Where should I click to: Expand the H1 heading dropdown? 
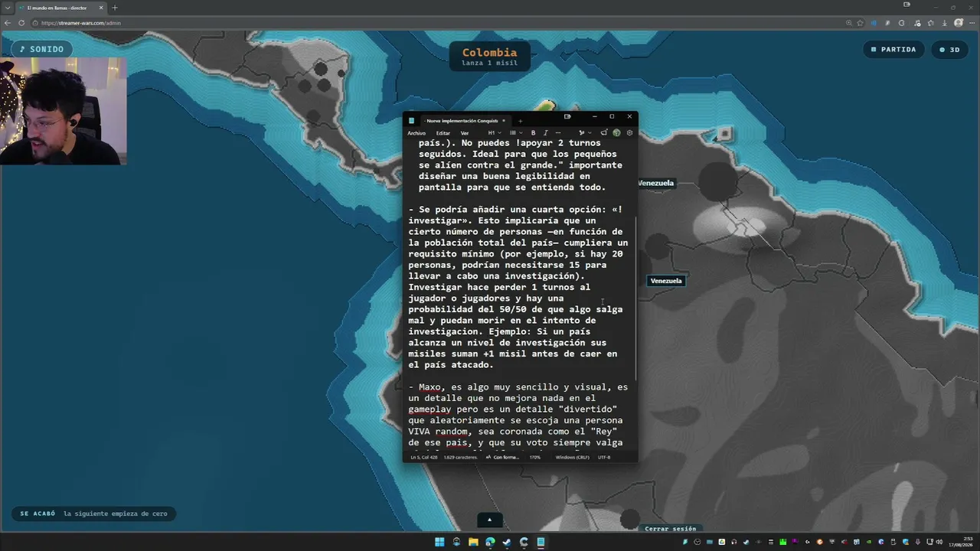[x=493, y=133]
